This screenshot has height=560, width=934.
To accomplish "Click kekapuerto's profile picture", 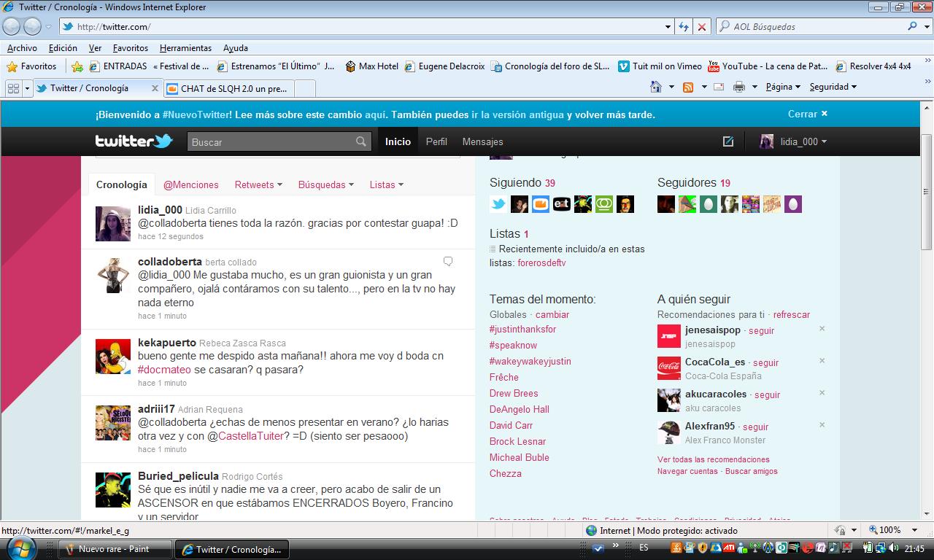I will click(x=113, y=357).
